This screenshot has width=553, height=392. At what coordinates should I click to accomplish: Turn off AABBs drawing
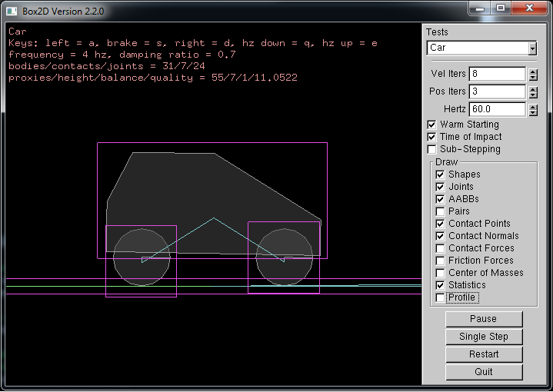pos(441,199)
